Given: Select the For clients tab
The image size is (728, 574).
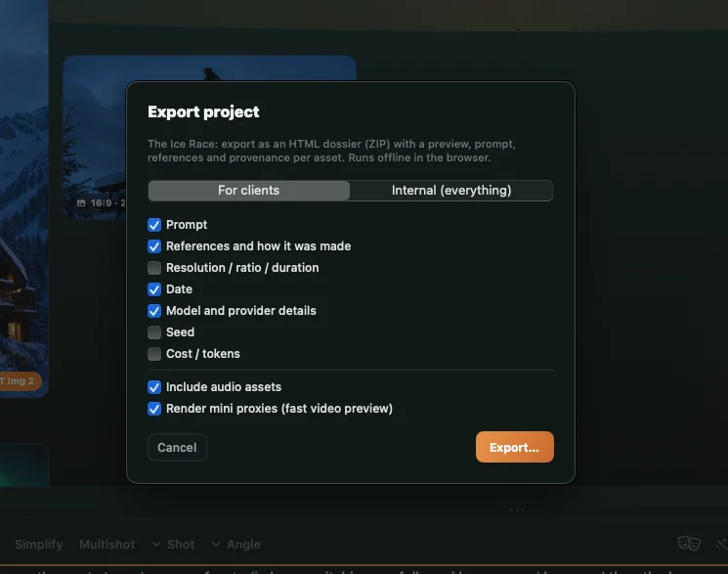Looking at the screenshot, I should [249, 191].
